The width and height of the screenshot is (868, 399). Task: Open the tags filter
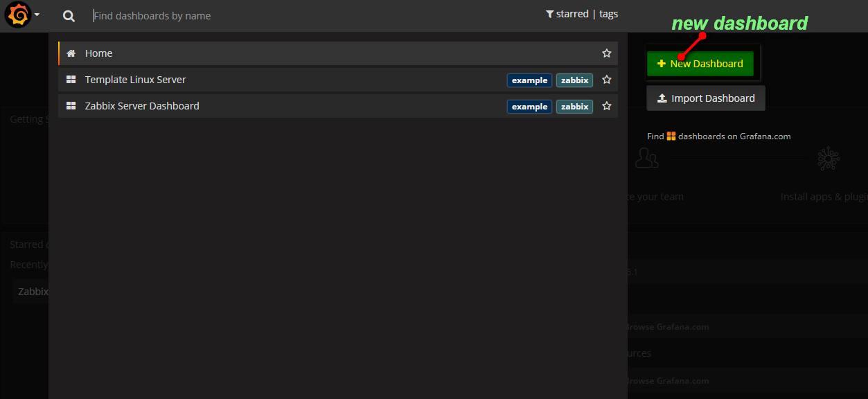coord(608,14)
